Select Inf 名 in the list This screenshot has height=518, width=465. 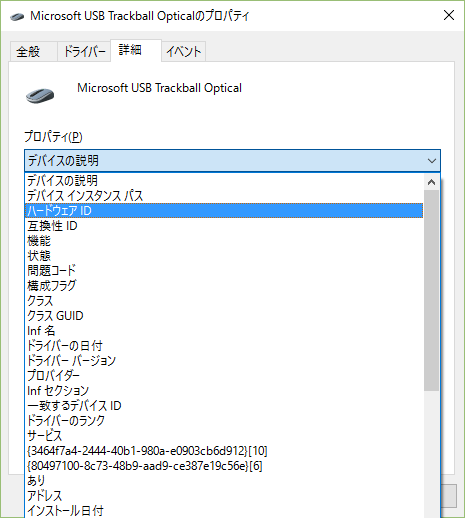pos(224,331)
